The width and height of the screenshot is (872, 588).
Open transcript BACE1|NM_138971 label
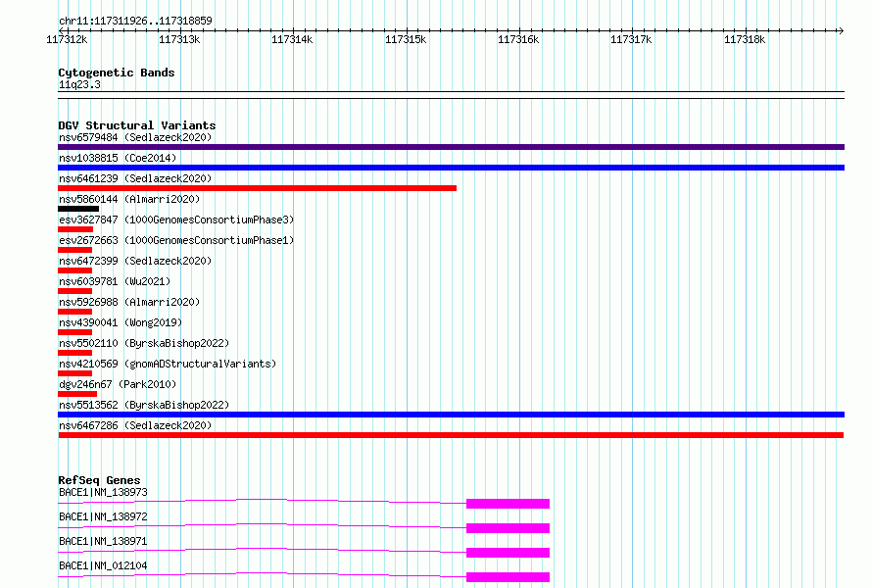point(103,541)
